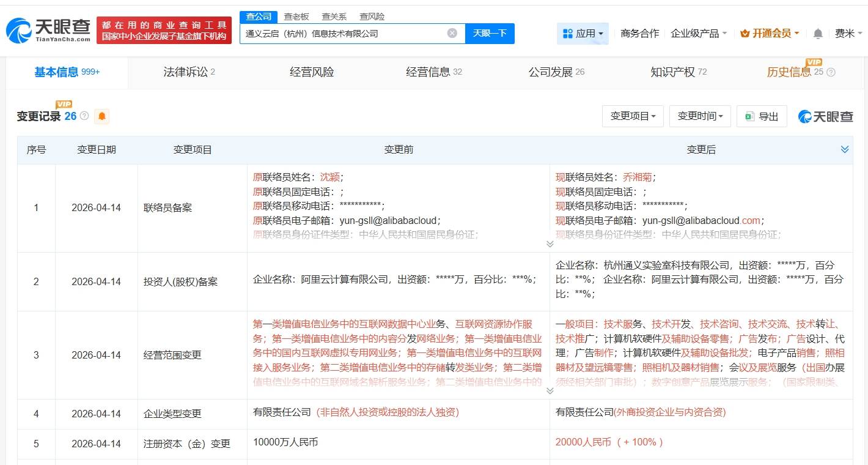Viewport: 868px width, 465px height.
Task: Click the orange alert bell beside 变更记录
Action: (102, 116)
